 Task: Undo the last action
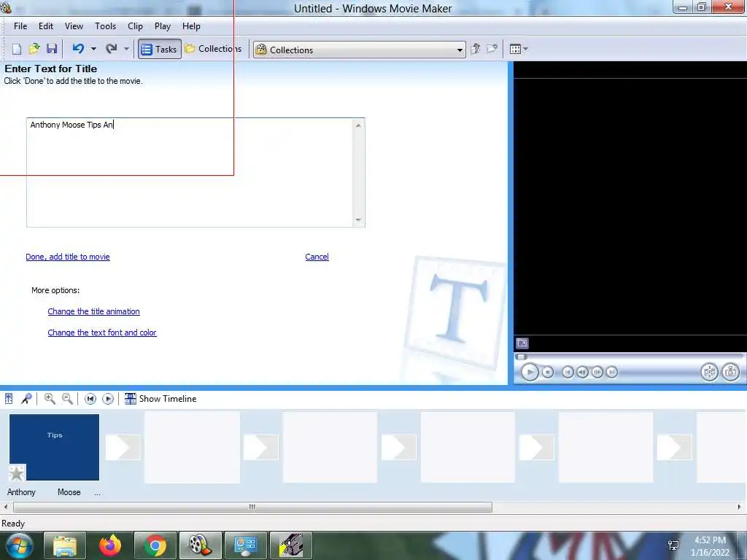(78, 49)
